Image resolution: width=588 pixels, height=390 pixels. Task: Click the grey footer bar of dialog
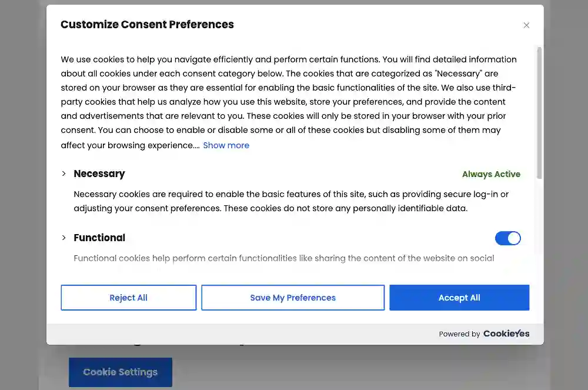point(235,334)
